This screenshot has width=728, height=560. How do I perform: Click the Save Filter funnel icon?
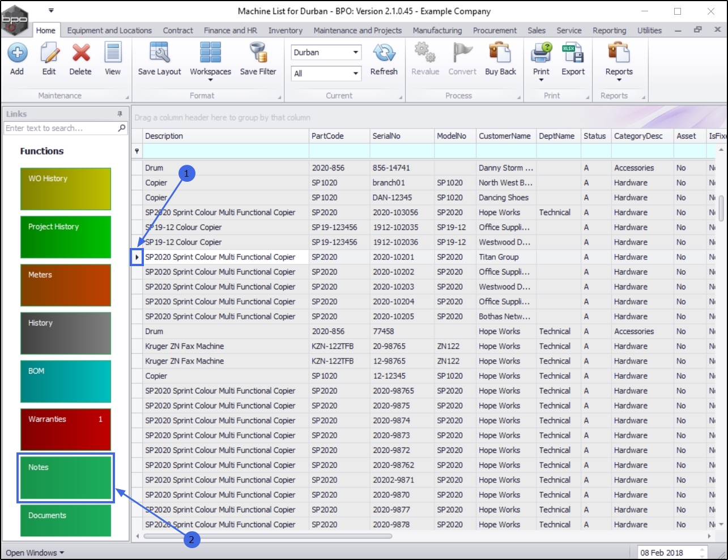coord(258,54)
